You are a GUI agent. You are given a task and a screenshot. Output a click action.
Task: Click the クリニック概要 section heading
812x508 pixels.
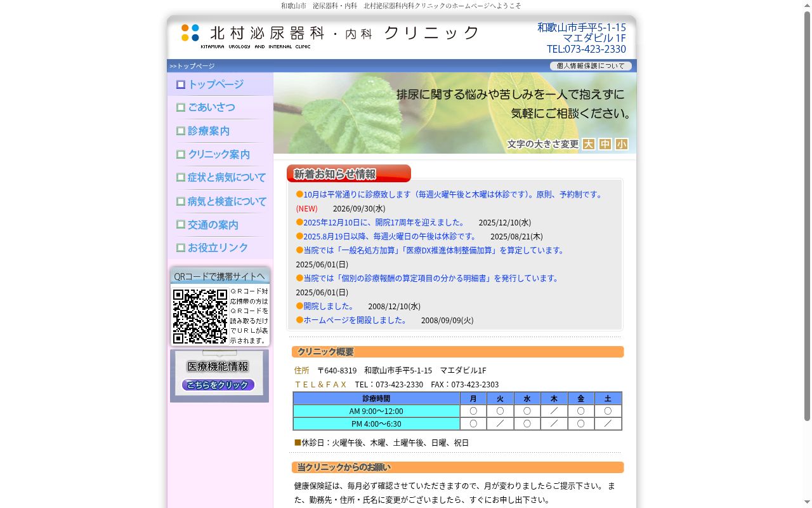tap(457, 352)
